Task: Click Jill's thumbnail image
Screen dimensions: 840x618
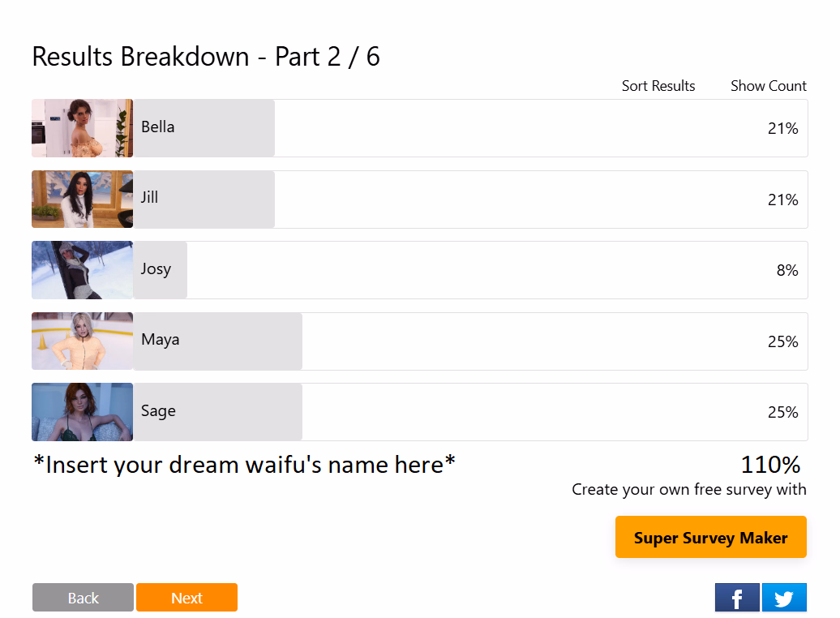Action: click(x=82, y=200)
